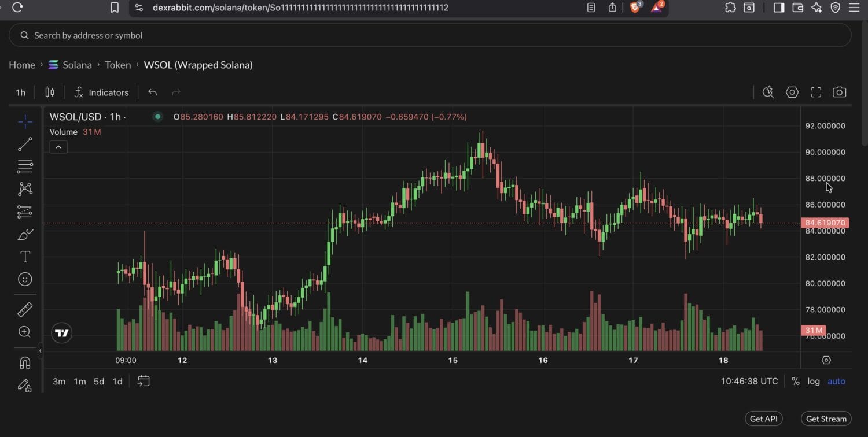Go to Solana in the breadcrumb
Image resolution: width=868 pixels, height=437 pixels.
click(x=76, y=65)
